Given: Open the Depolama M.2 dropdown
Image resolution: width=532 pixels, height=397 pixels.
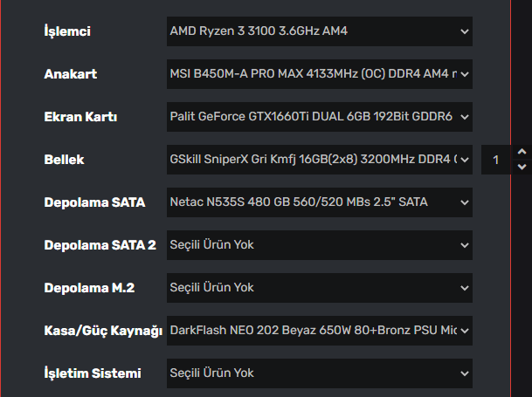Looking at the screenshot, I should click(319, 287).
